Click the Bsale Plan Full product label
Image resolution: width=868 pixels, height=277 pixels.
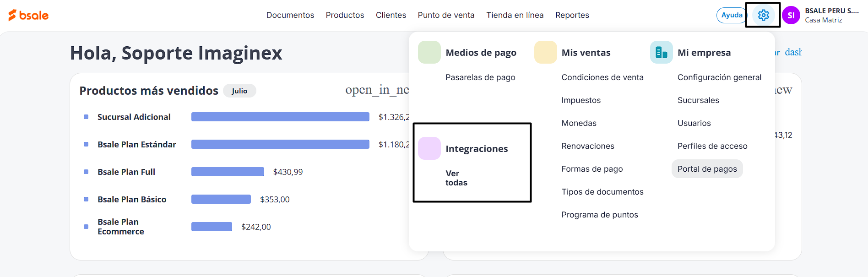(x=126, y=172)
